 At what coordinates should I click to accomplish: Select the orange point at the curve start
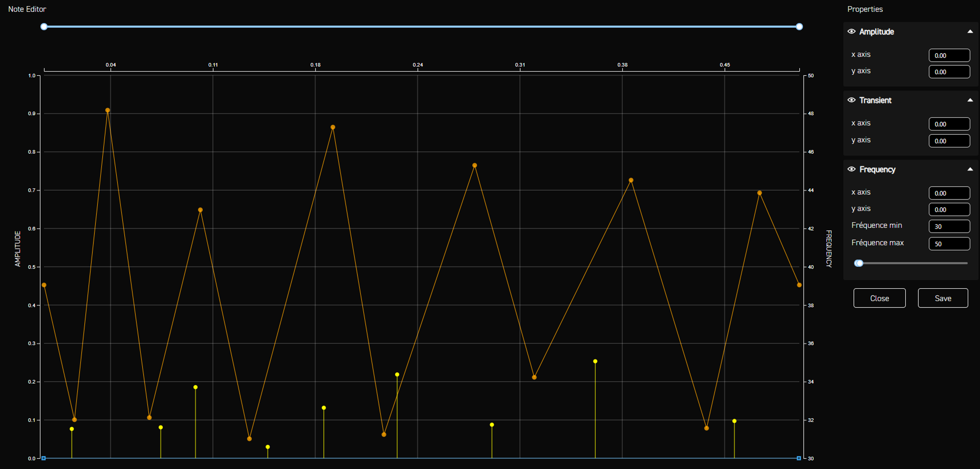coord(44,285)
